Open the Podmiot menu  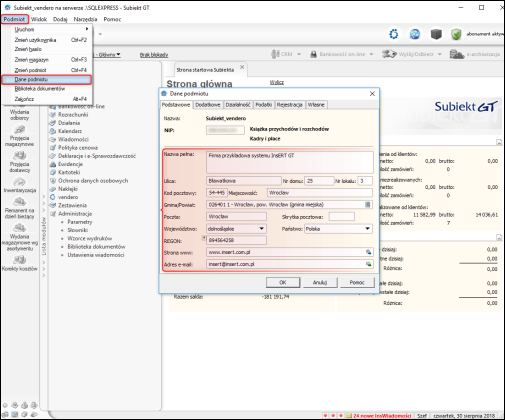(x=15, y=19)
